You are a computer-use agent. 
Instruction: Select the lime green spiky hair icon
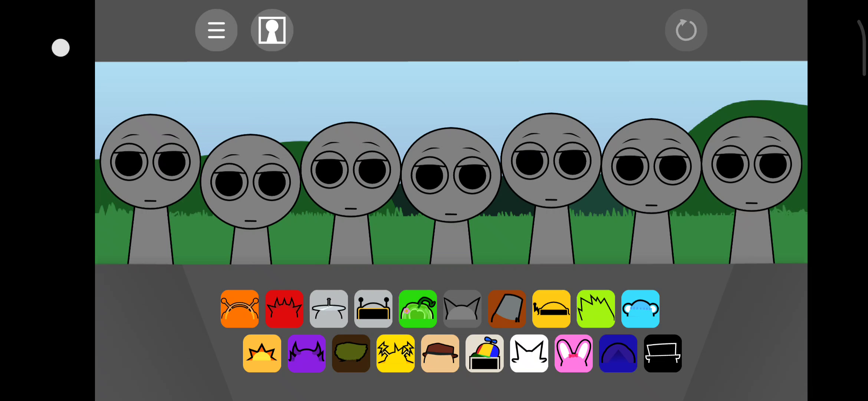(x=596, y=309)
